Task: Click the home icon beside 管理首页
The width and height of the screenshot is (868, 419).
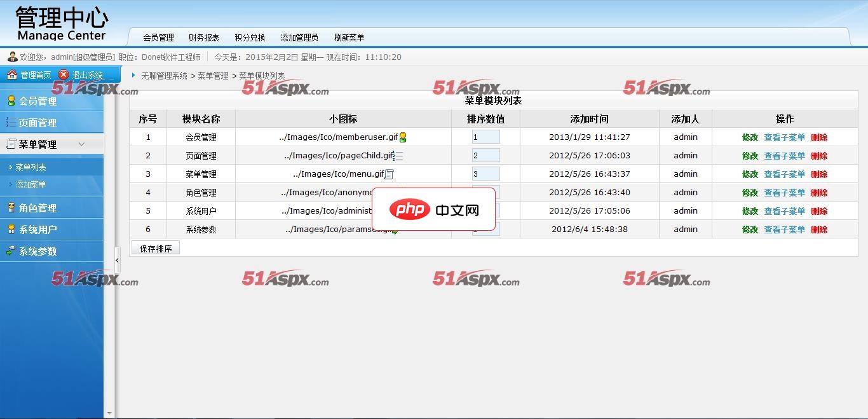Action: tap(11, 75)
